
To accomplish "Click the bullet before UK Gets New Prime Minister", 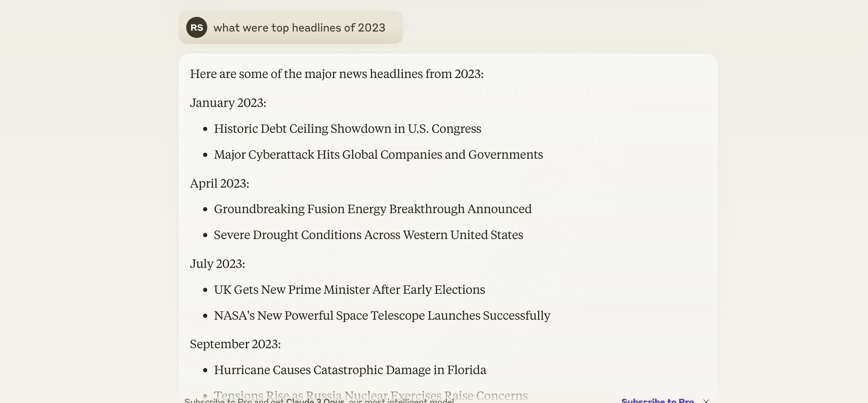I will [x=205, y=290].
